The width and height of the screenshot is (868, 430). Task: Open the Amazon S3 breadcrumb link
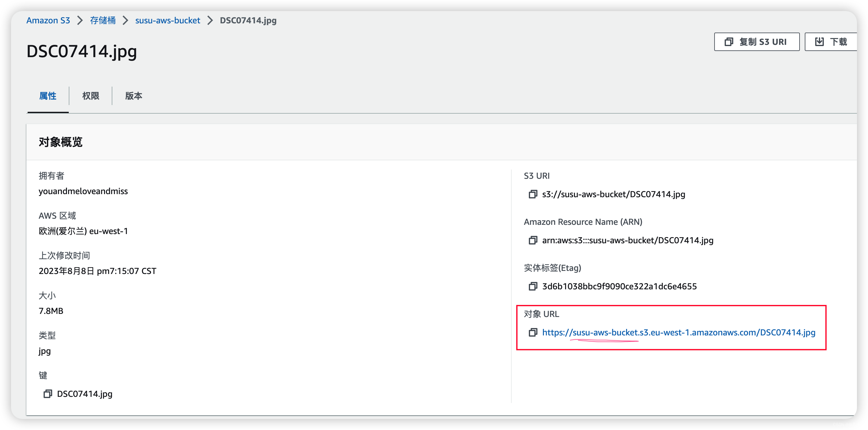(48, 20)
